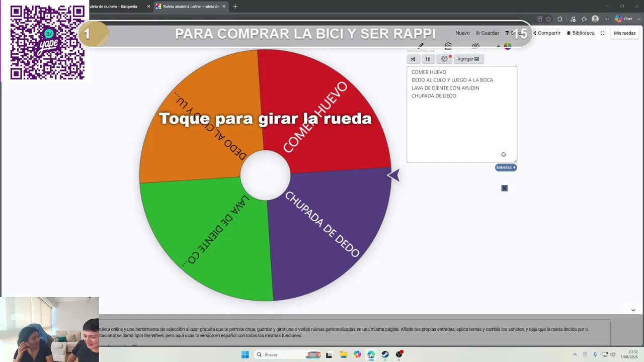The width and height of the screenshot is (644, 362).
Task: Click 'Toque para girar la rueda' text
Action: tap(265, 119)
